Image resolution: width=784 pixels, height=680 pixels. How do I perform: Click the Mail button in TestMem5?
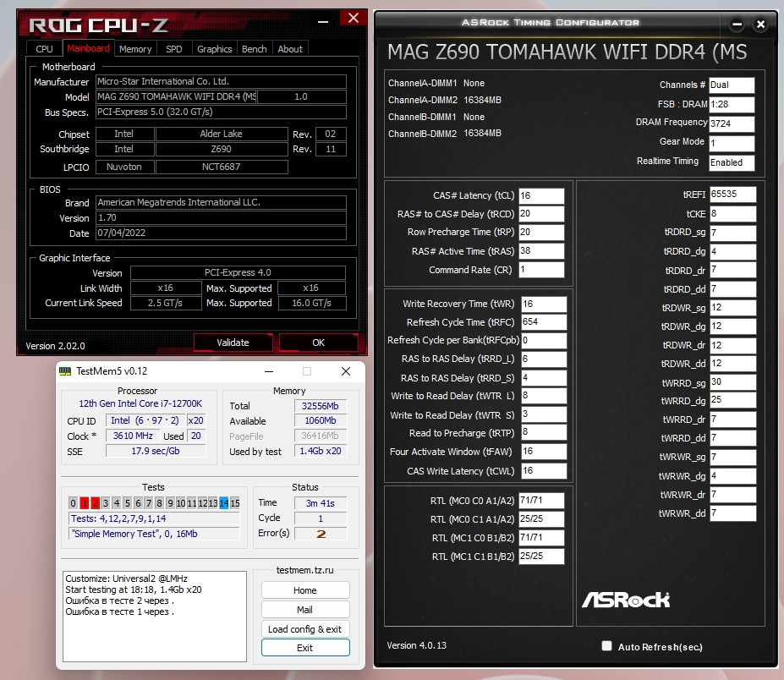(305, 610)
